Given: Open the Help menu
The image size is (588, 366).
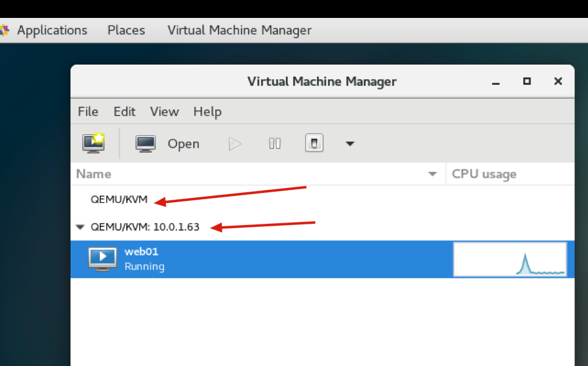Looking at the screenshot, I should tap(207, 112).
